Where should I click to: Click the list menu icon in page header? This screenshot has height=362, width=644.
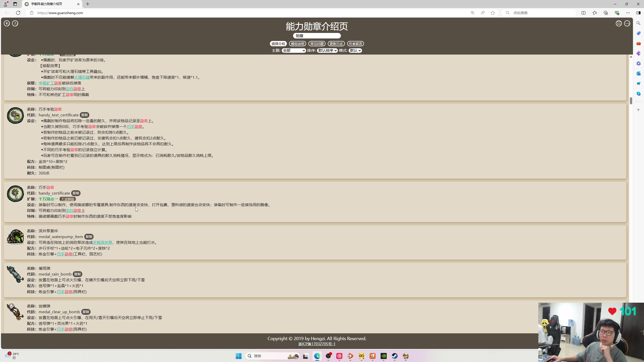[619, 23]
